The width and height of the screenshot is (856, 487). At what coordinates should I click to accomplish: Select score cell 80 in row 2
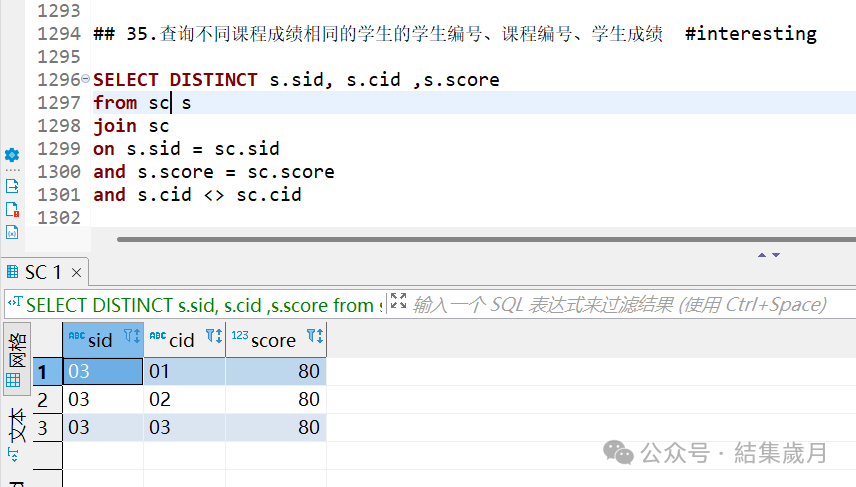(276, 400)
